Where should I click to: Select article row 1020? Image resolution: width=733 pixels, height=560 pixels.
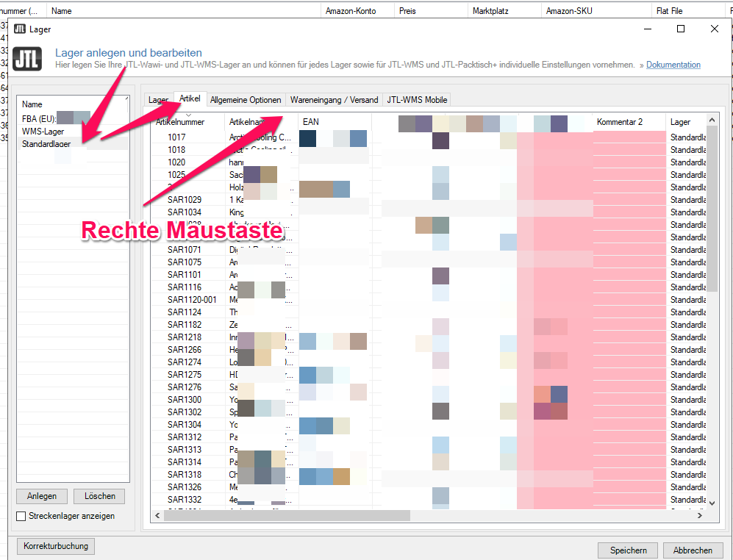tap(428, 162)
